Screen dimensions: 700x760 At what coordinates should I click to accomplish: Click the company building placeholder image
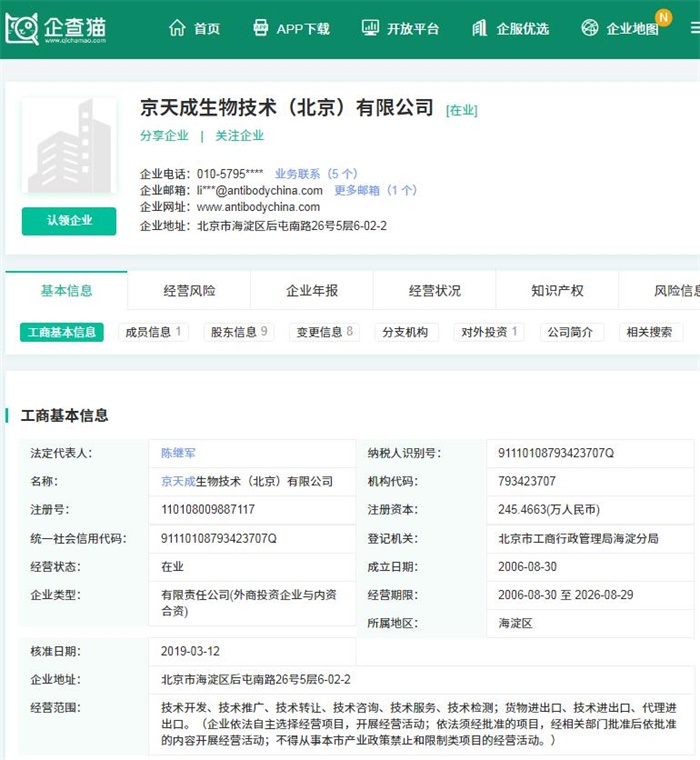coord(69,145)
